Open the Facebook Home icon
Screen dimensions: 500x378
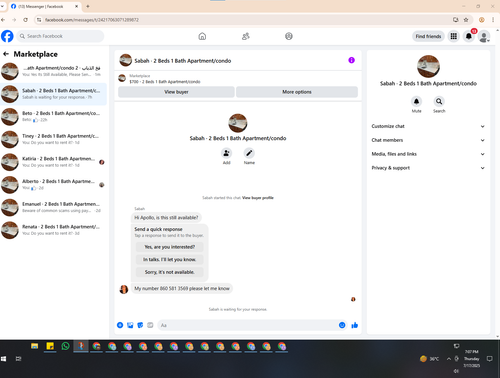202,36
